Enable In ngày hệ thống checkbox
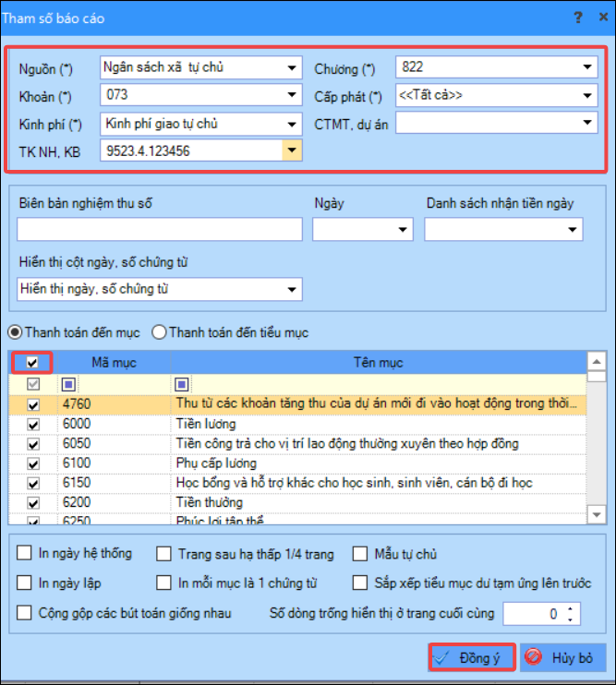Screen dimensions: 616x685 tap(24, 553)
